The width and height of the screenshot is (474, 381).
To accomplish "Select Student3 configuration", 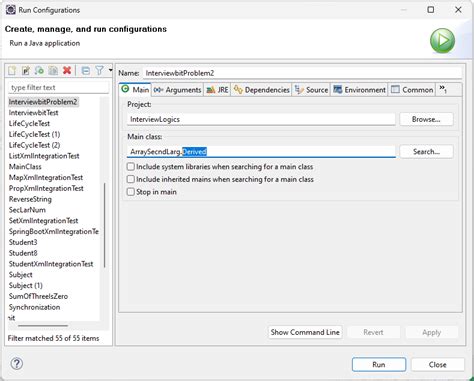I will (x=23, y=242).
